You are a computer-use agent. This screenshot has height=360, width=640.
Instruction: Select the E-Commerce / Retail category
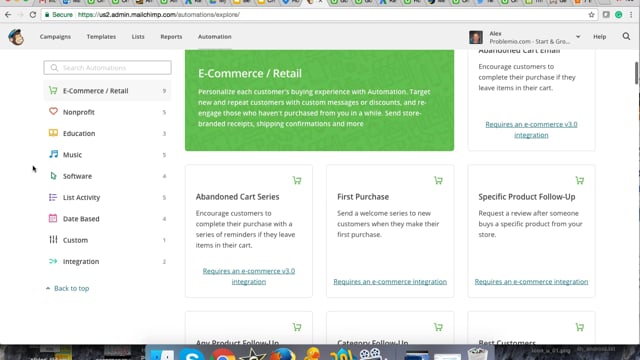click(x=107, y=91)
